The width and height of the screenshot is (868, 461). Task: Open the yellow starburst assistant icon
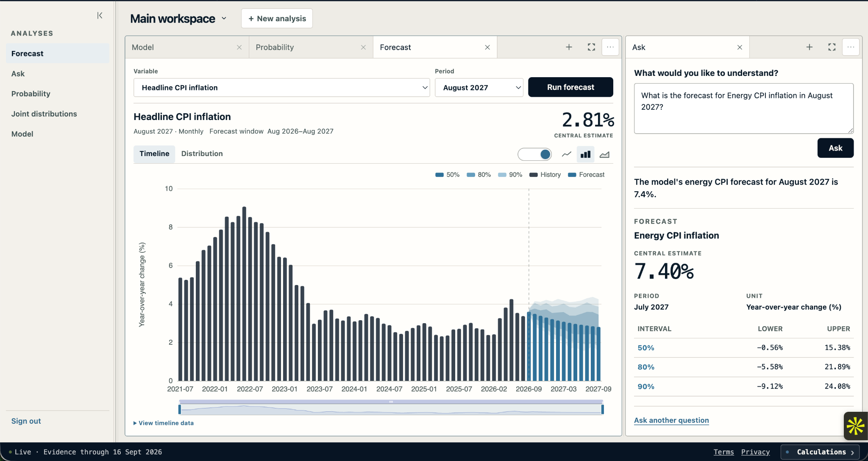pos(855,426)
